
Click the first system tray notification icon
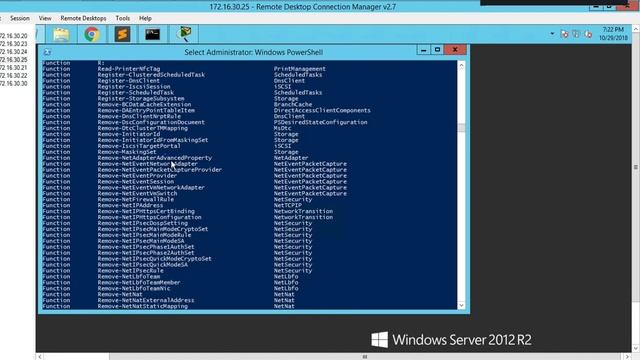click(564, 34)
